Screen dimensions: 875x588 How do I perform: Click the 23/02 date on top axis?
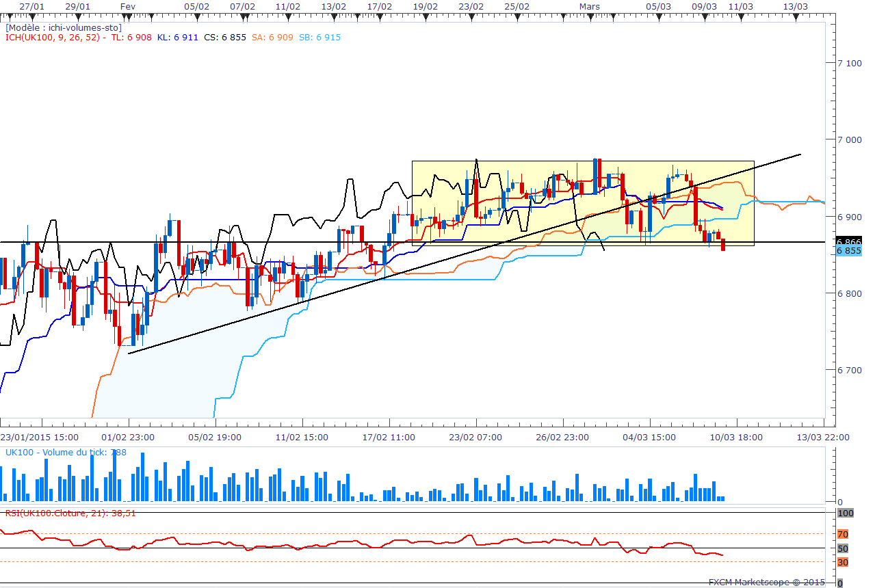[471, 5]
